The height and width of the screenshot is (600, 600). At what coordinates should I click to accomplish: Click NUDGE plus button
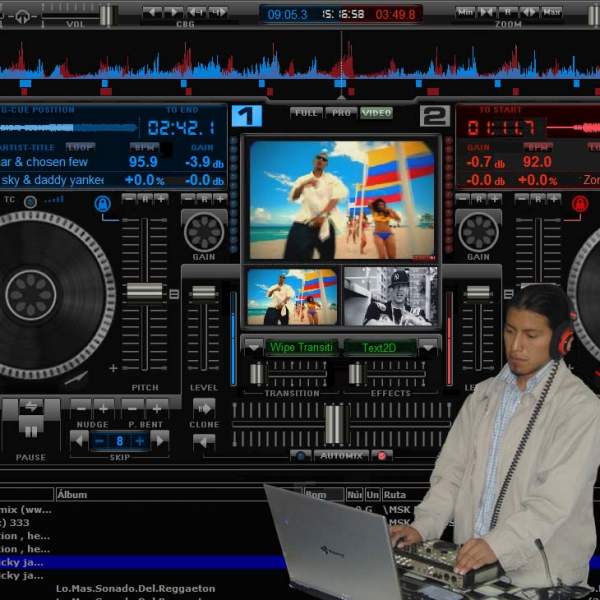[103, 409]
